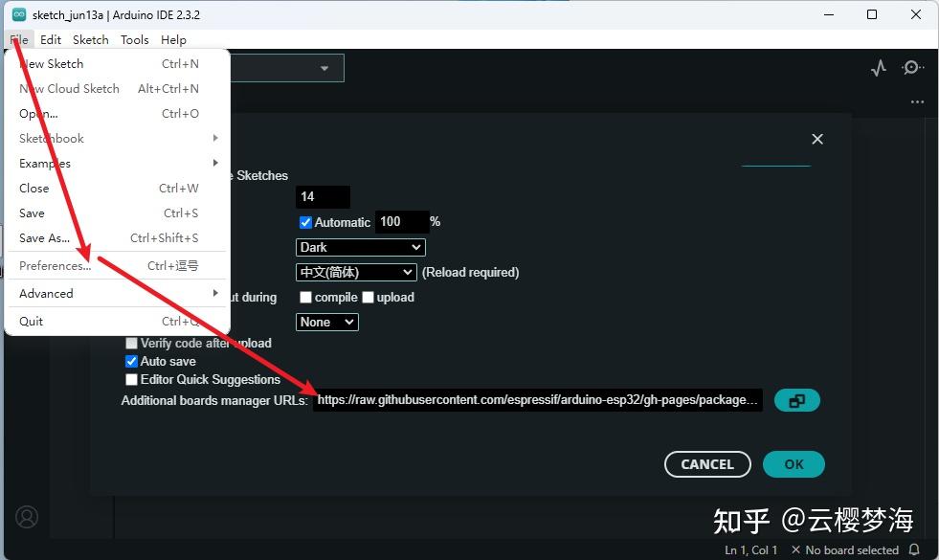Open the Serial Monitor magnifier icon

coord(912,67)
